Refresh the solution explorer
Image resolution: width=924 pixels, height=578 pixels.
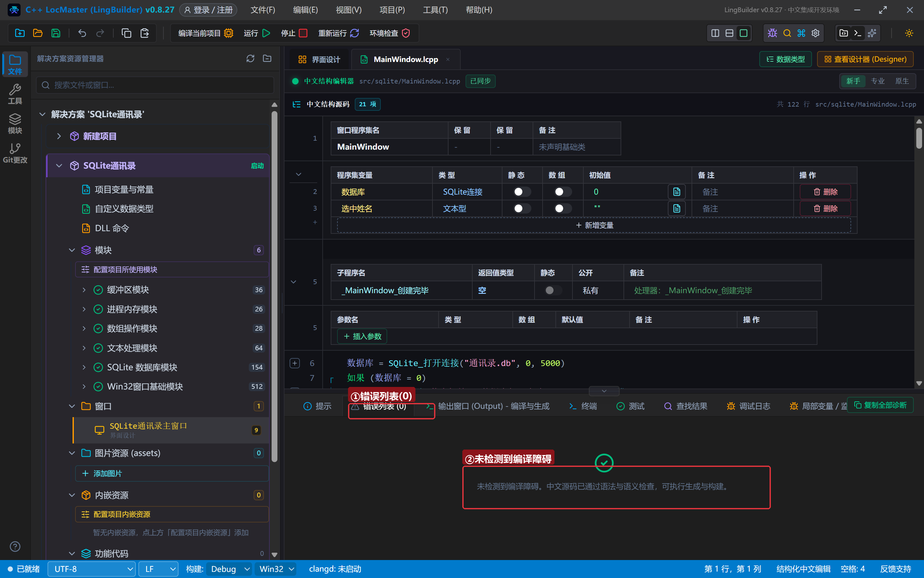coord(250,58)
